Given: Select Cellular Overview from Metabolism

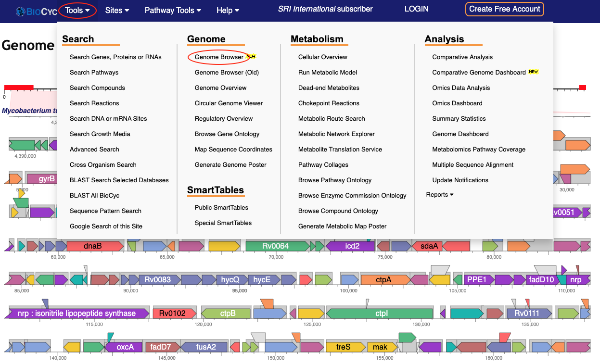Looking at the screenshot, I should pyautogui.click(x=322, y=57).
